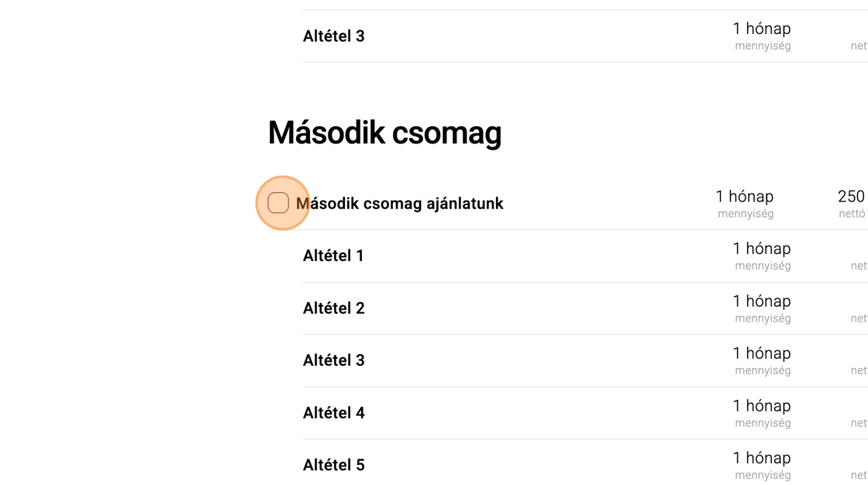The image size is (868, 485).
Task: Click the 250 net price value
Action: click(851, 197)
